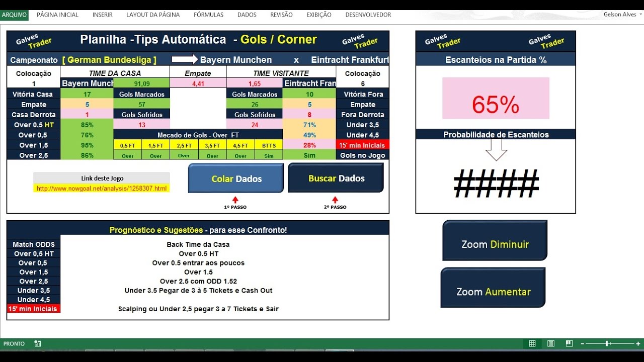This screenshot has width=644, height=362.
Task: Select the Vitória Fora label cell
Action: (x=363, y=94)
